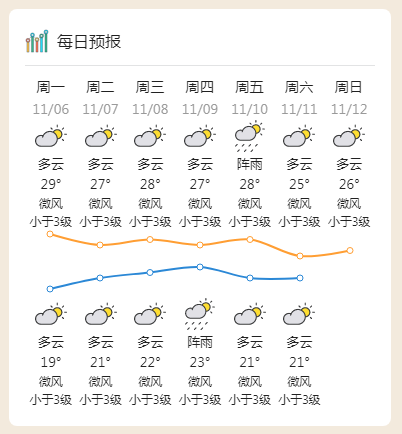Click the orange high-temperature point for 11/06
402x434 pixels.
(x=50, y=234)
